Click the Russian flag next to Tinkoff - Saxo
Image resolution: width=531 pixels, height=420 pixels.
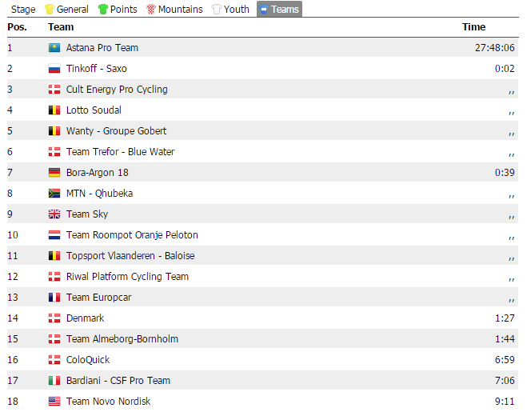[54, 69]
